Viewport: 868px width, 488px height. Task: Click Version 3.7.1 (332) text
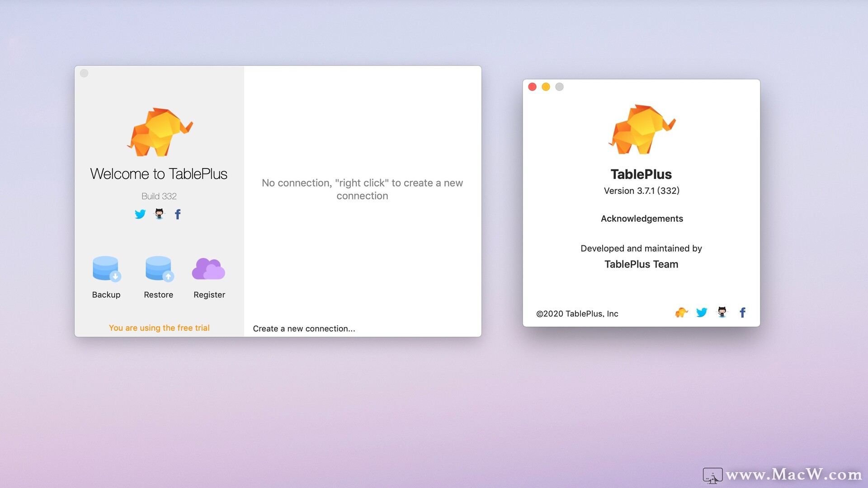642,191
